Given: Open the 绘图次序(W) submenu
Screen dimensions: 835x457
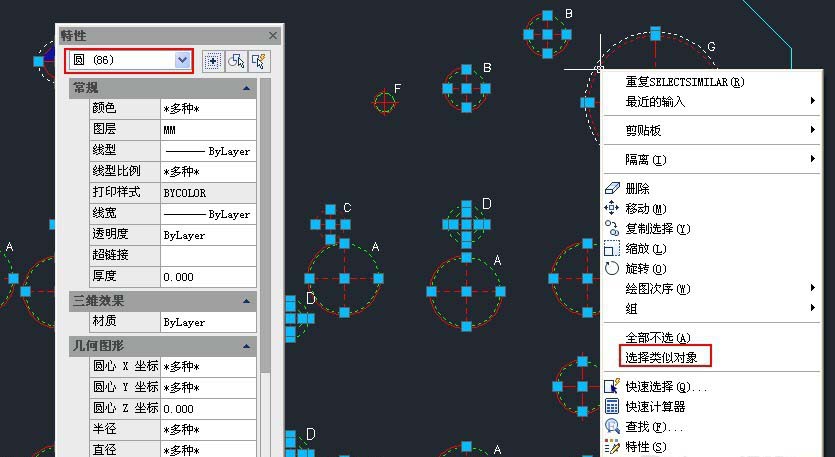Looking at the screenshot, I should pyautogui.click(x=712, y=289).
